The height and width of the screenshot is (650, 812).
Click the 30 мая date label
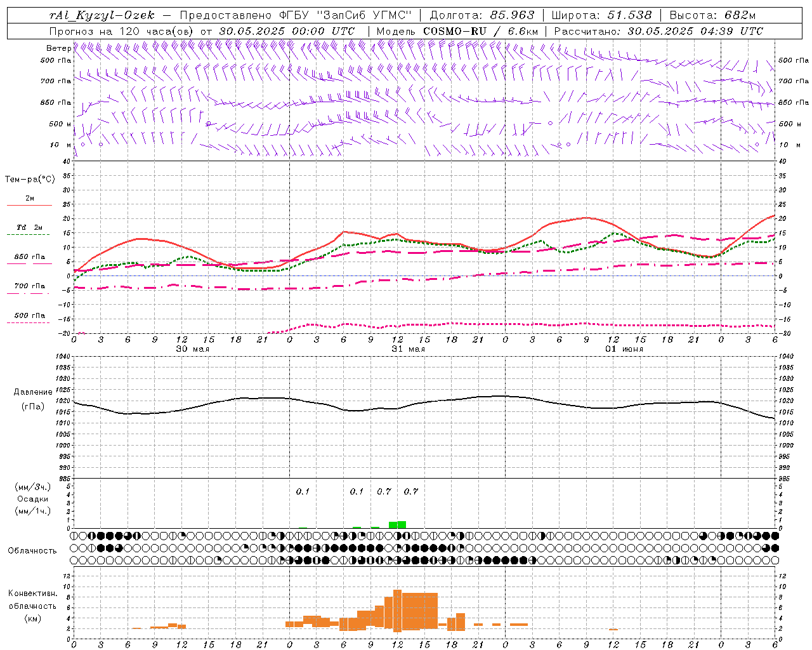coord(193,349)
